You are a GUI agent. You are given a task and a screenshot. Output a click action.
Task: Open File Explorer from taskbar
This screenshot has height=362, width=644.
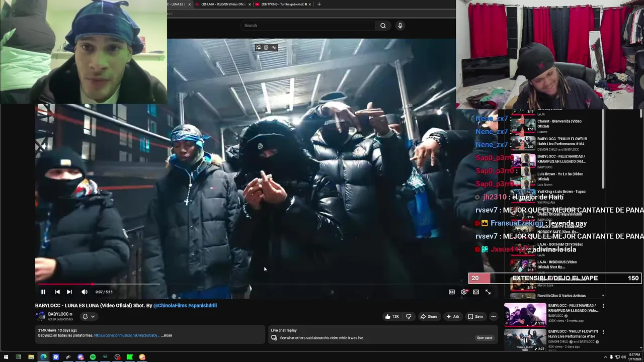[31, 357]
